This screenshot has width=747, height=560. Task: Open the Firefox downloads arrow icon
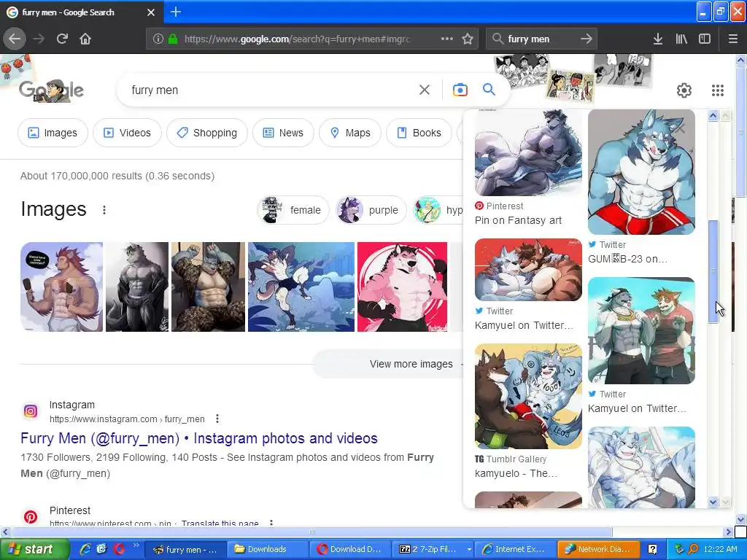pos(658,39)
